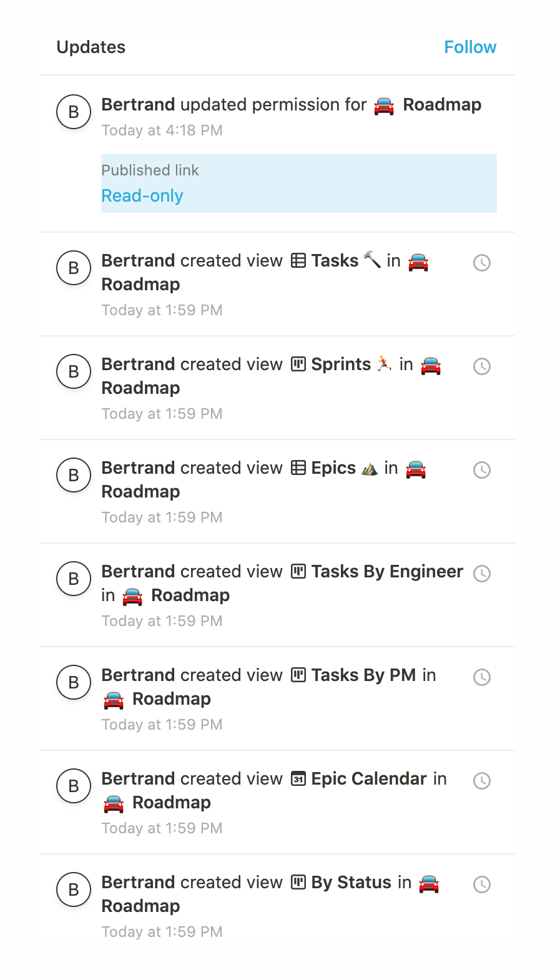Open the Tasks table view entry
This screenshot has width=555, height=980.
tap(335, 261)
